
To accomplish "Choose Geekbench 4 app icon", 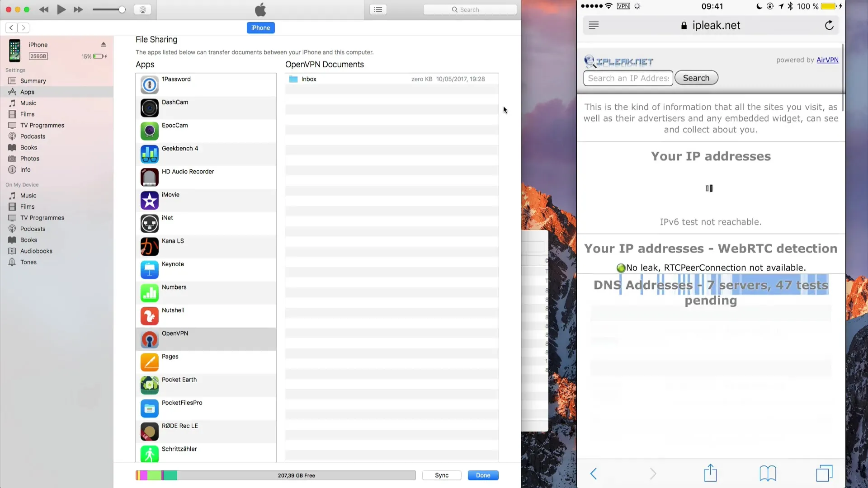I will pyautogui.click(x=149, y=154).
